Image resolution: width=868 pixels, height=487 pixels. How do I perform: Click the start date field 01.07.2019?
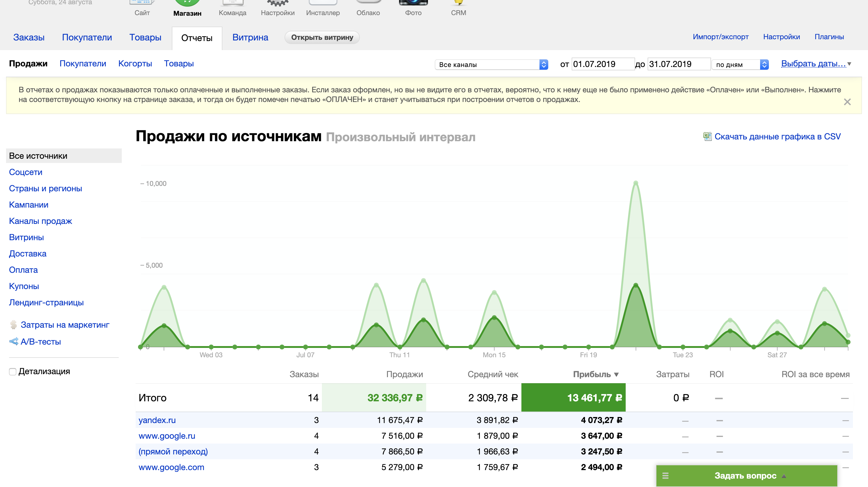tap(602, 64)
